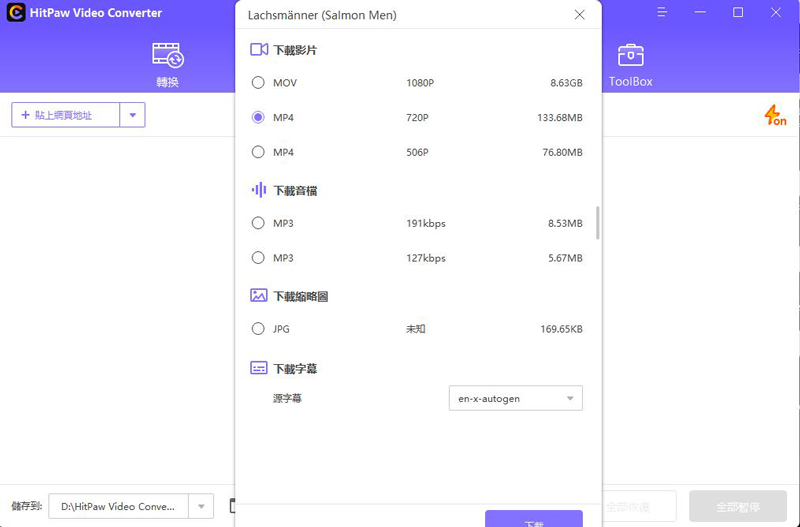Click the audio waveform download audio icon
This screenshot has height=527, width=800.
coord(259,190)
